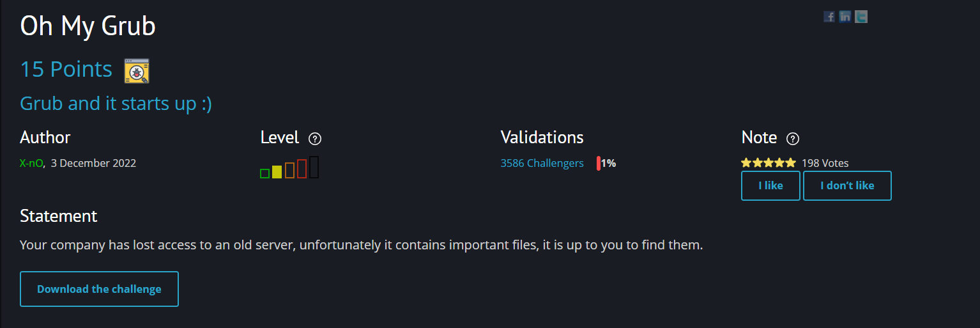980x328 pixels.
Task: Share the challenge on Facebook
Action: tap(829, 17)
